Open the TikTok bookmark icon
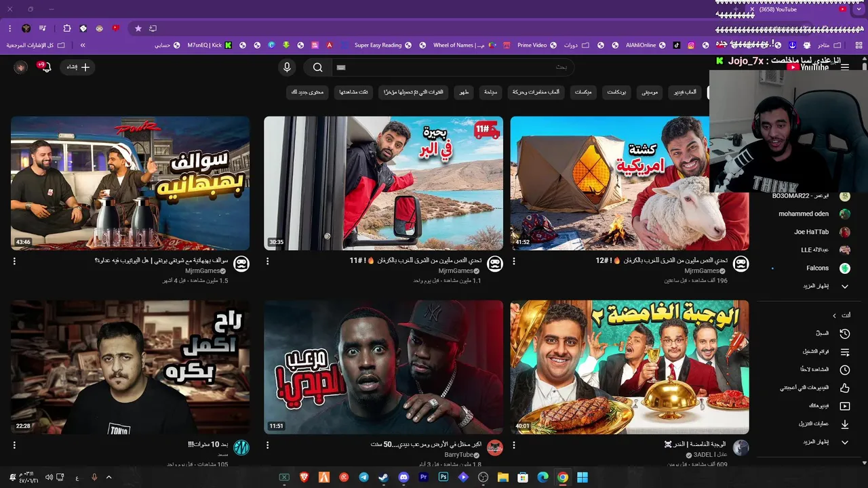 [x=676, y=45]
